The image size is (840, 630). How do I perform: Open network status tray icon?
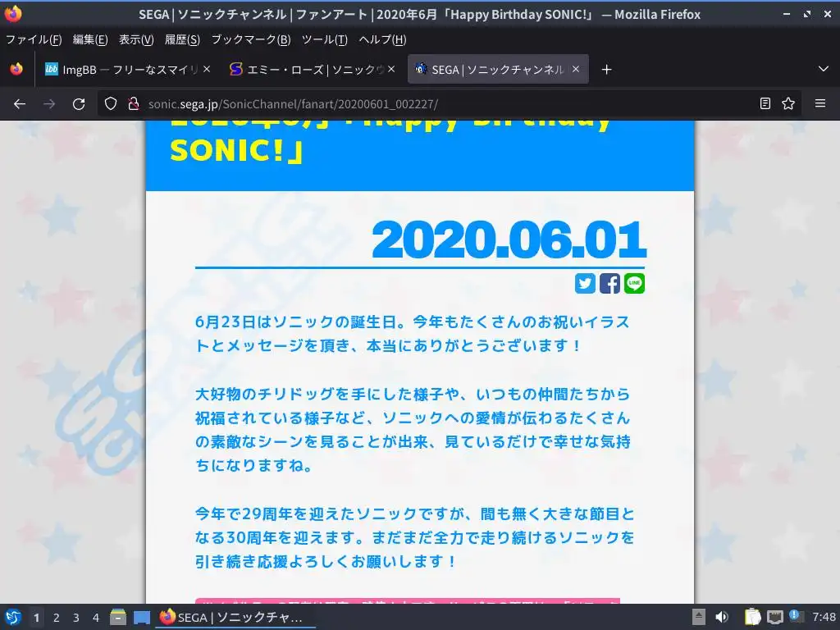[774, 617]
